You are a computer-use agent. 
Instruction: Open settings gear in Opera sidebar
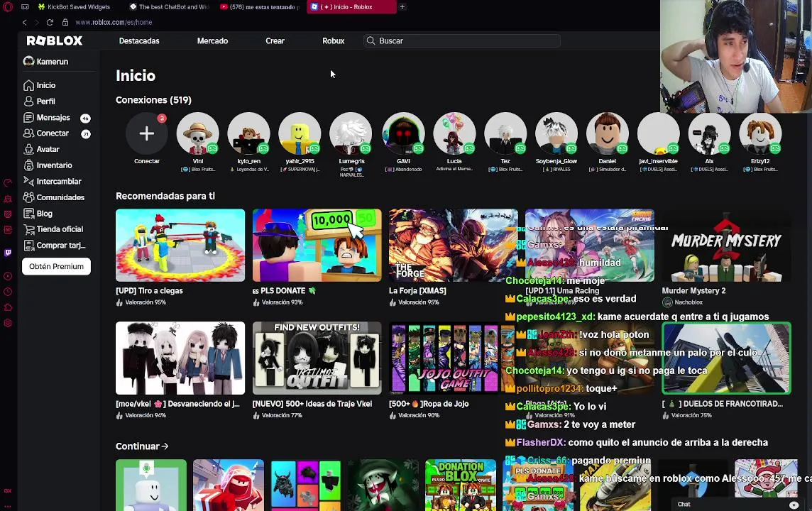tap(8, 323)
